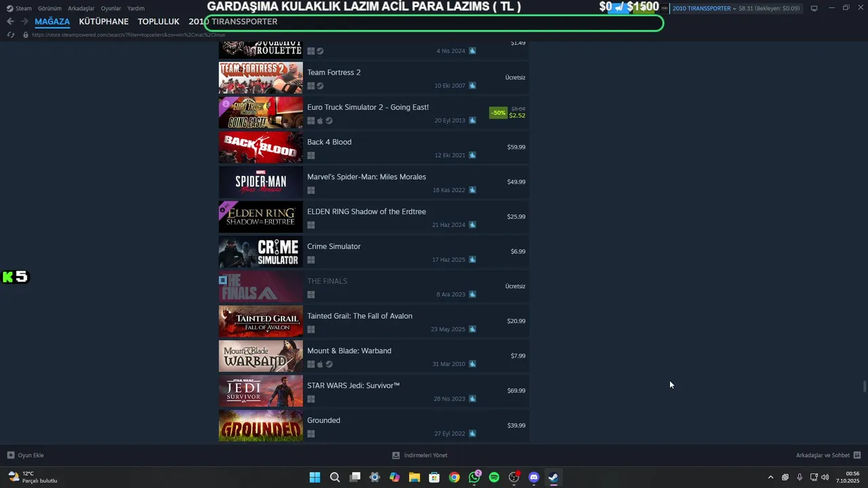Click the page reload icon beside the URL
Image resolution: width=868 pixels, height=488 pixels.
point(11,35)
